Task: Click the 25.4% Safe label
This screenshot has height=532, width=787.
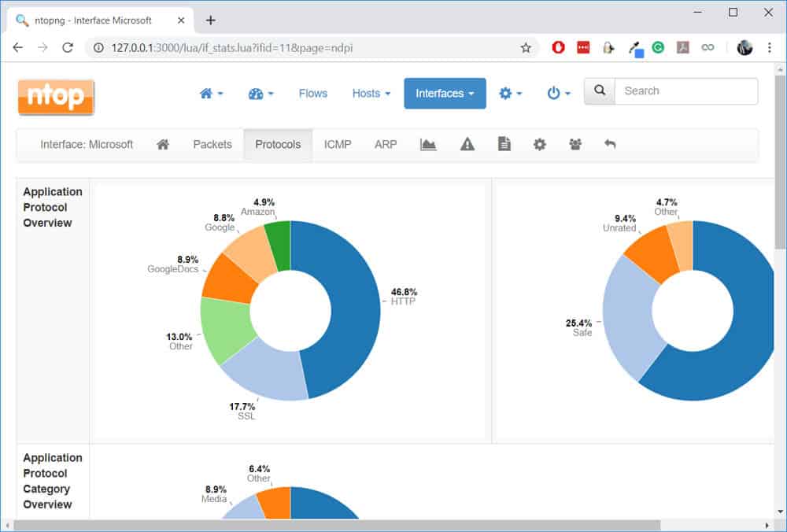Action: [x=579, y=327]
